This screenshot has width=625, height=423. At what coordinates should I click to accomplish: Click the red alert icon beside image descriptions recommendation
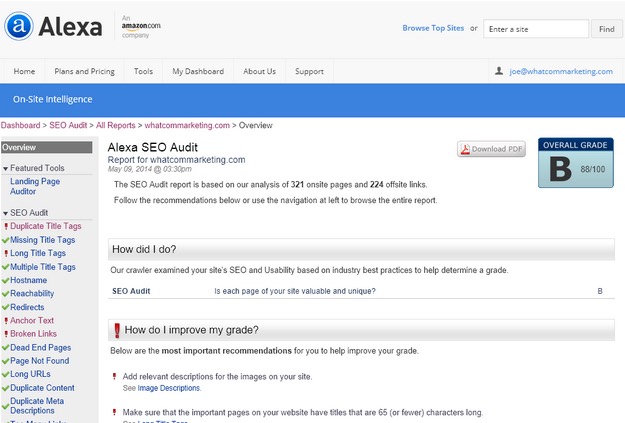[114, 376]
